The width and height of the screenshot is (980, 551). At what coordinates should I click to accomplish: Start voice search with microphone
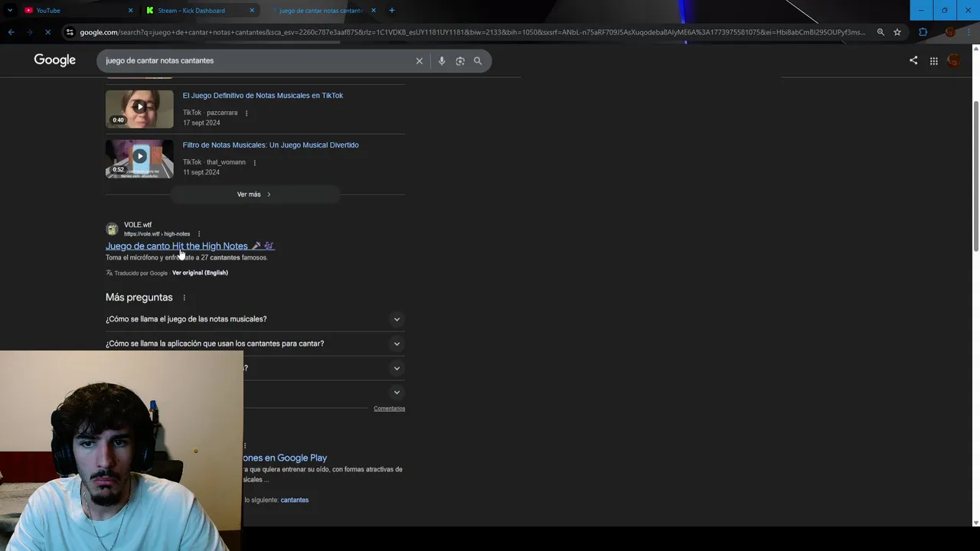442,61
